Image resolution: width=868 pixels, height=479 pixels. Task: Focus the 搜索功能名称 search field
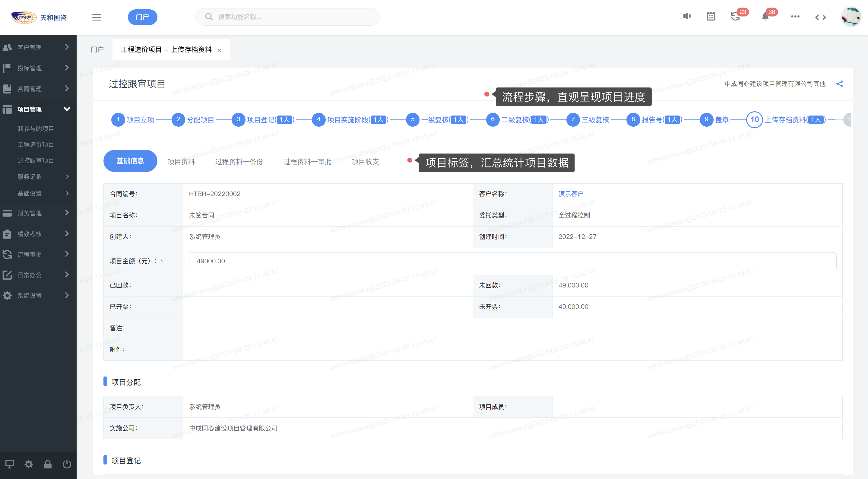tap(287, 17)
